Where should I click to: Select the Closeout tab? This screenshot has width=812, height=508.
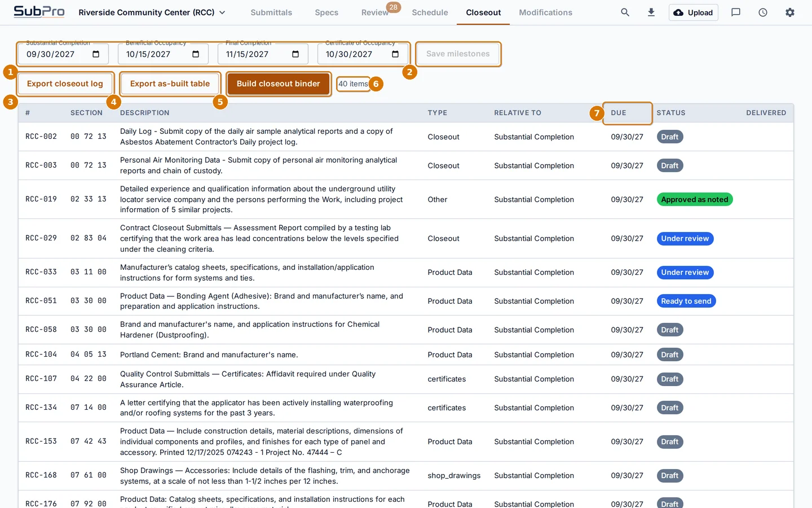coord(483,12)
